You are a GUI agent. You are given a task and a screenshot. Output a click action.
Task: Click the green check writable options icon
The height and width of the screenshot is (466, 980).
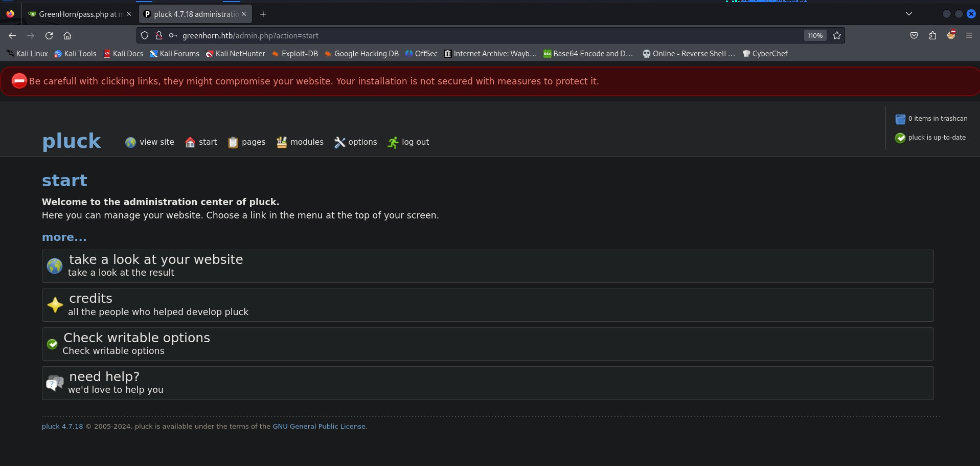click(x=52, y=344)
